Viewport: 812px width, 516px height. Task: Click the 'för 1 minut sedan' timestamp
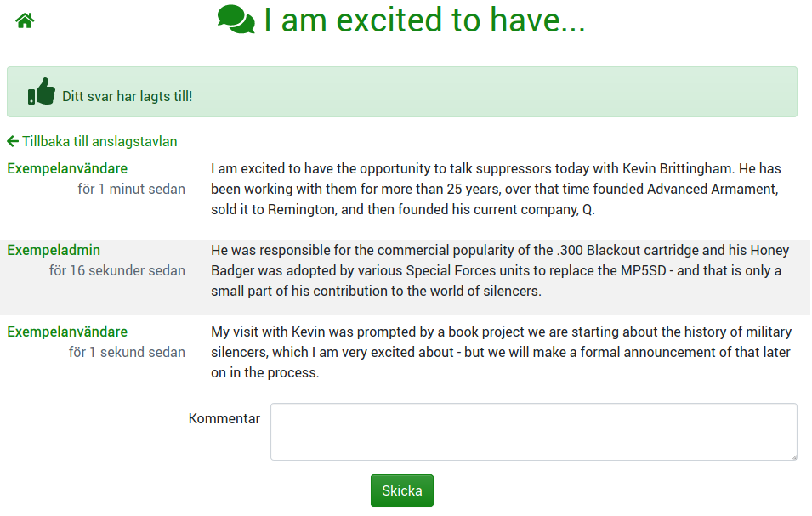pyautogui.click(x=131, y=189)
